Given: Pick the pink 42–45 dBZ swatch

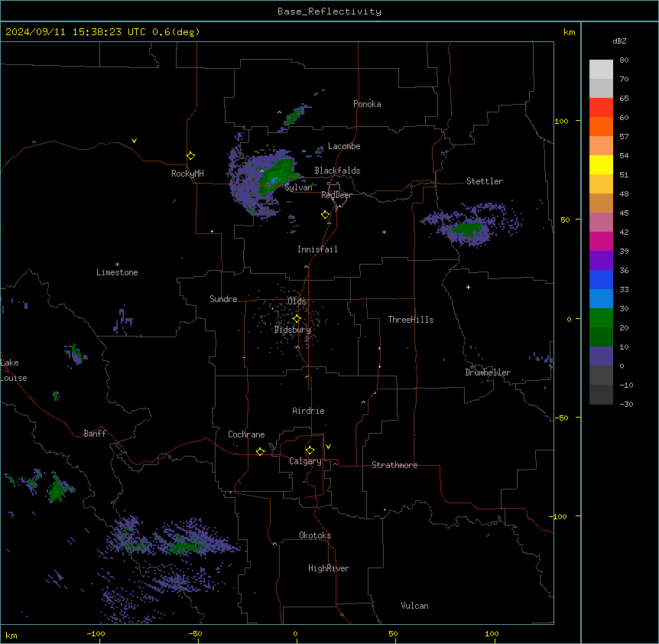Looking at the screenshot, I should tap(601, 223).
